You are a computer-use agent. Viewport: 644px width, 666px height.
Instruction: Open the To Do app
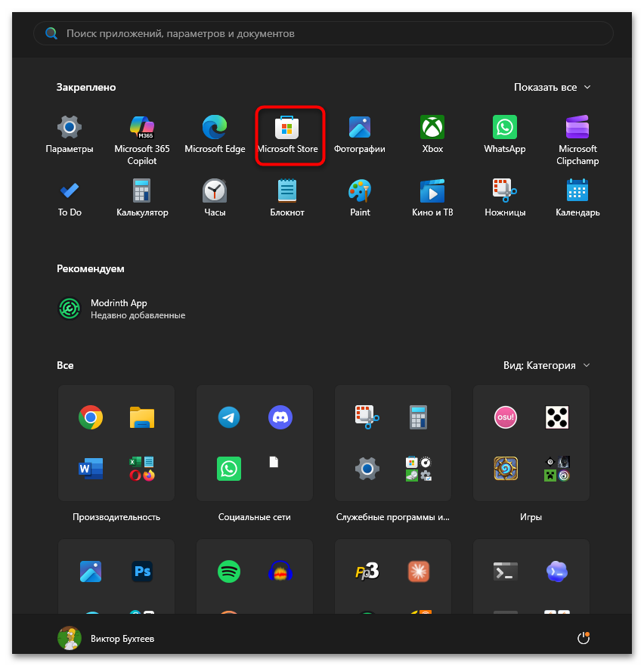70,198
